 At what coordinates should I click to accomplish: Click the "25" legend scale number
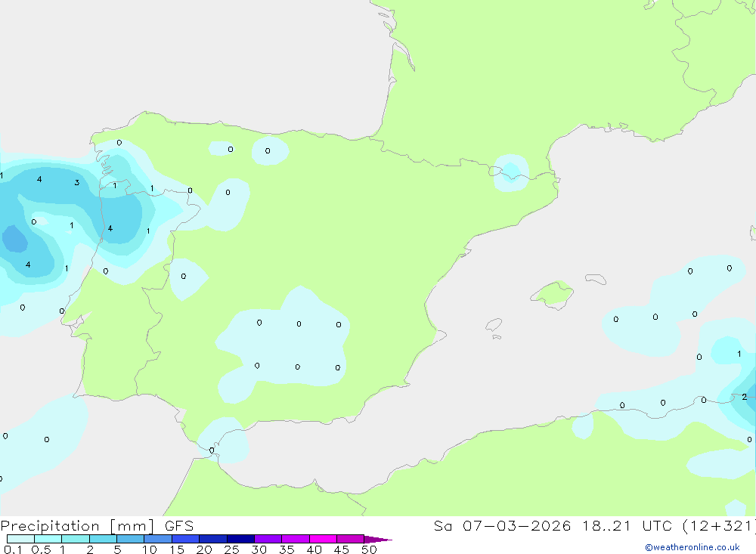click(x=231, y=549)
